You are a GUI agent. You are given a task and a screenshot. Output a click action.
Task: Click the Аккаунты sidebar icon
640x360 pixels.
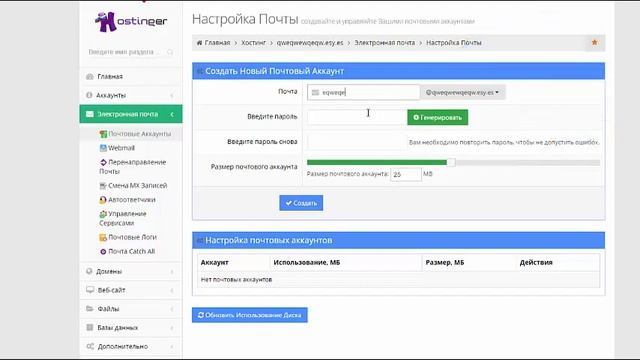tap(89, 95)
